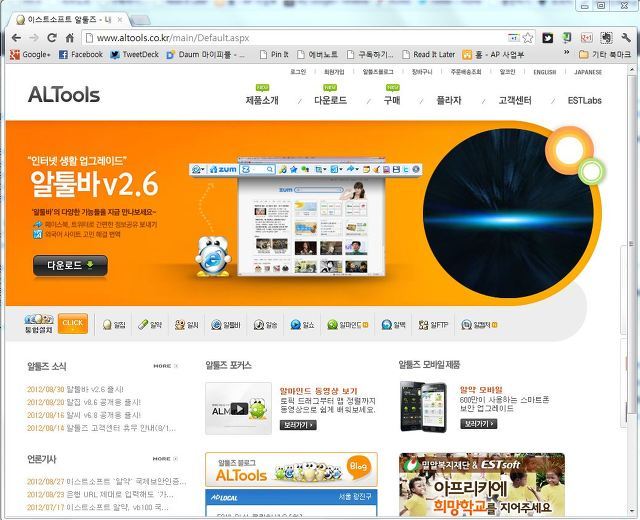Open the Daum 마이피플 bookmark
640x520 pixels.
(205, 54)
